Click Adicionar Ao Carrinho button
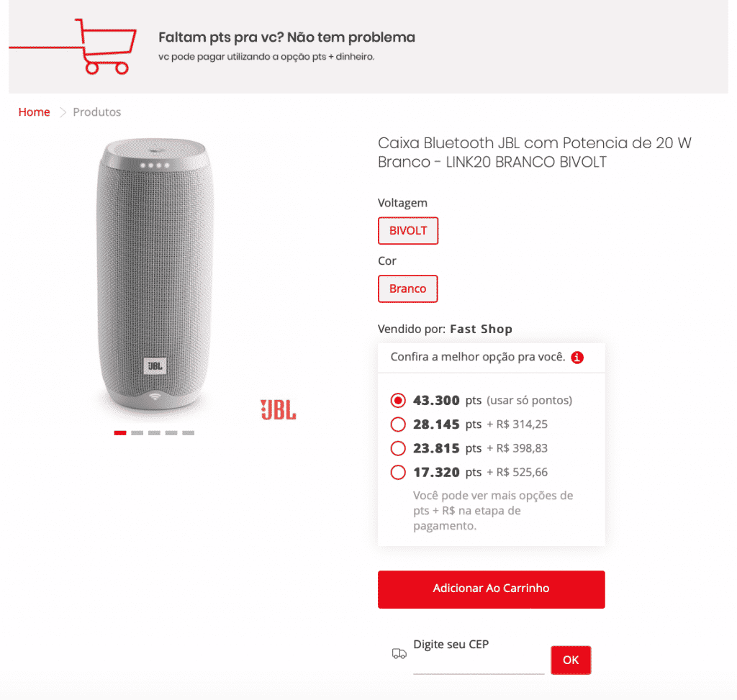 point(491,588)
